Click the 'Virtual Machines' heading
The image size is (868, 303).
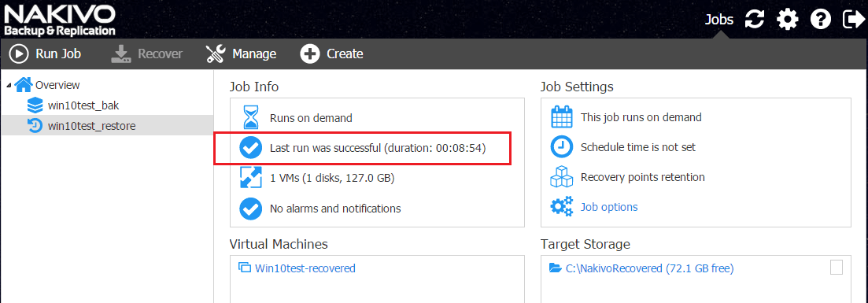click(279, 244)
